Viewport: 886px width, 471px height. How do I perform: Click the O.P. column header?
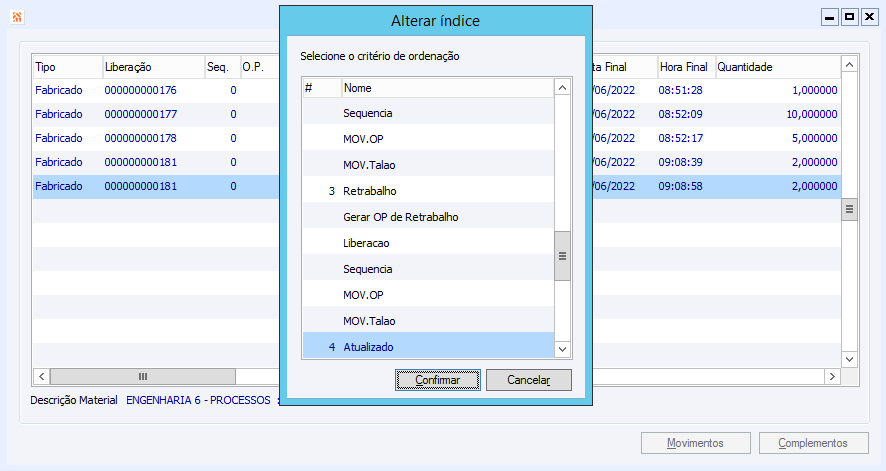(x=260, y=67)
